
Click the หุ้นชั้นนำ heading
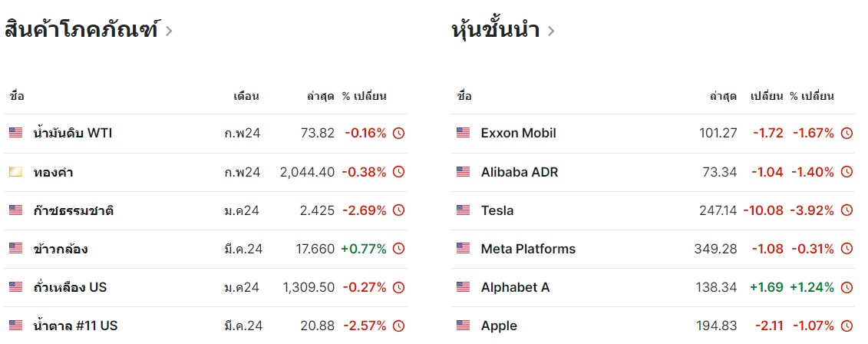click(496, 29)
